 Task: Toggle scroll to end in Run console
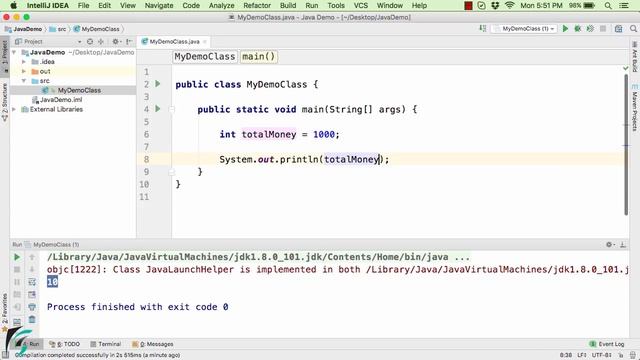pyautogui.click(x=32, y=294)
